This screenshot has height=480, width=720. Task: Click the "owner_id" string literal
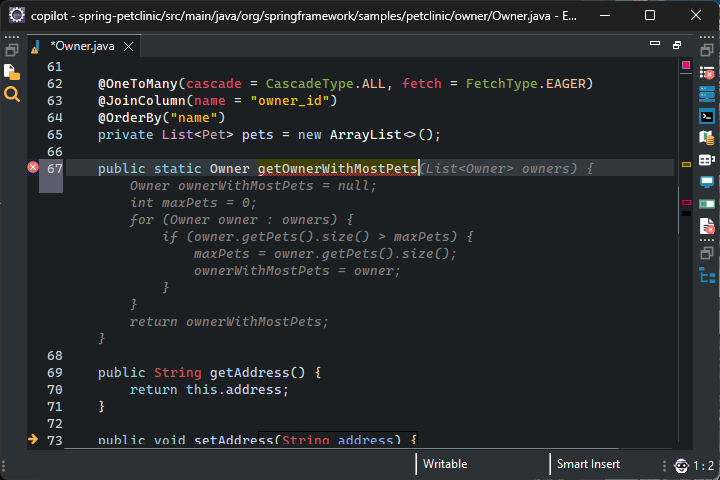point(290,101)
